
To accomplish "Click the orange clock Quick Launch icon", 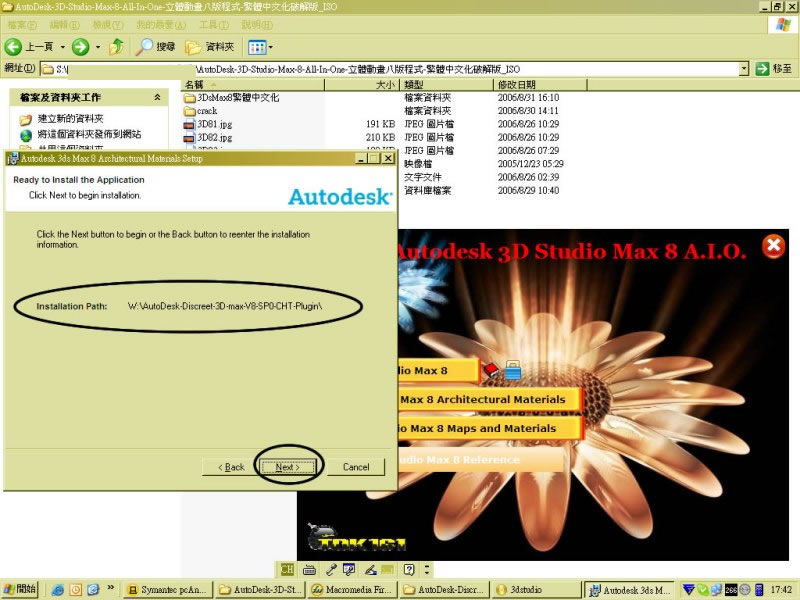I will 76,590.
